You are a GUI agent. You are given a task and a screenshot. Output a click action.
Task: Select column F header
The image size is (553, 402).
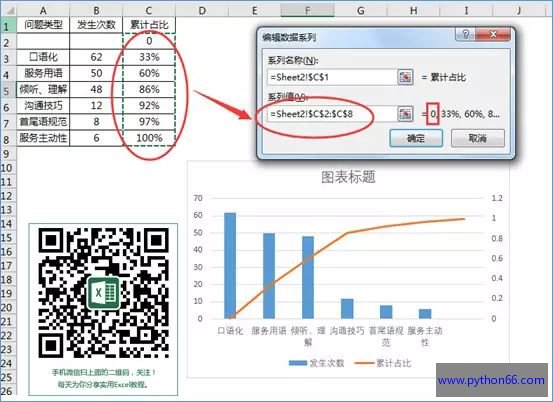[x=308, y=10]
